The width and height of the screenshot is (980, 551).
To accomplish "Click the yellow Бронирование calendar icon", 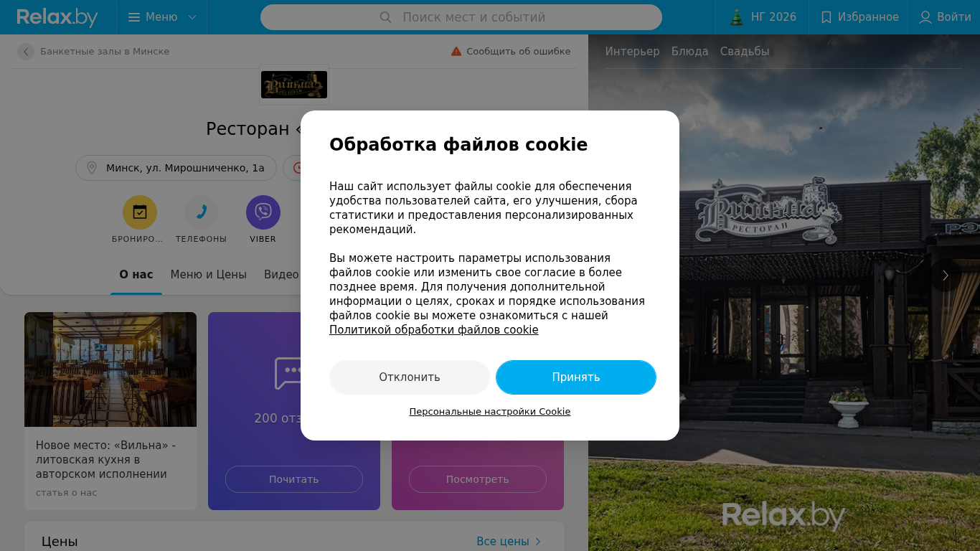I will (x=140, y=212).
